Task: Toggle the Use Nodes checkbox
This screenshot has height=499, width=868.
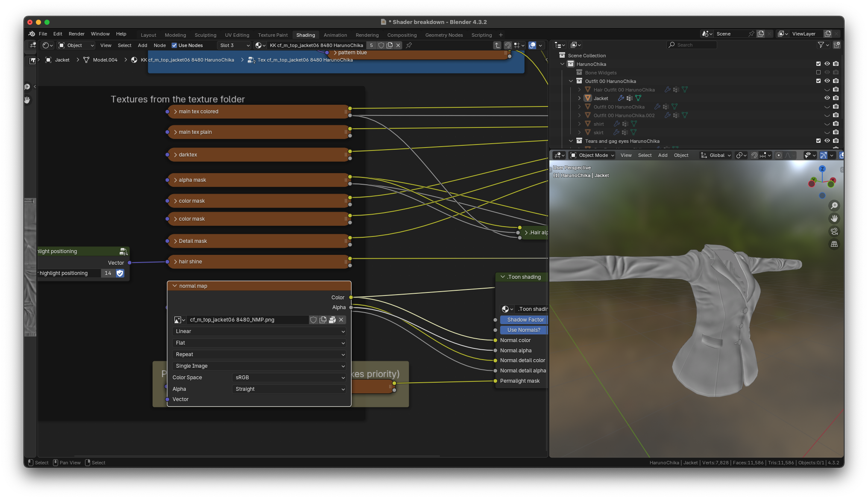Action: [174, 45]
